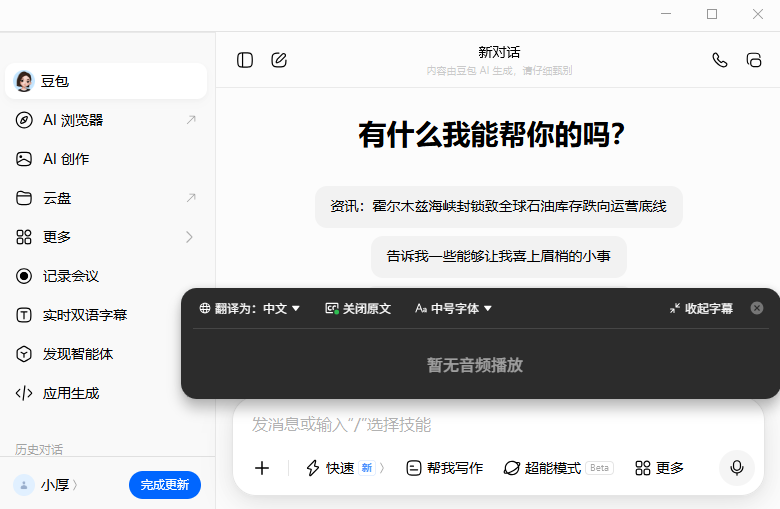Screen dimensions: 780x509
Task: Select the 喜上眉梢的小事 suggestion
Action: 498,256
